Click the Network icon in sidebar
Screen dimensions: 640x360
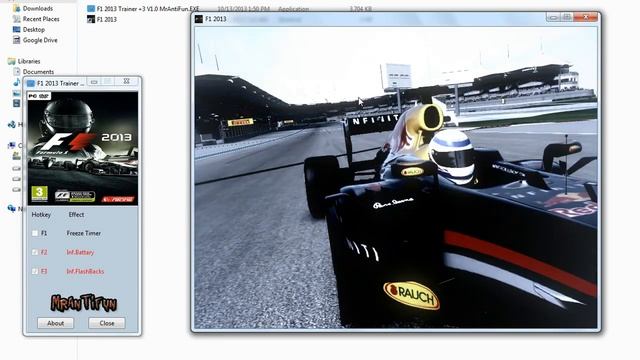coord(11,209)
